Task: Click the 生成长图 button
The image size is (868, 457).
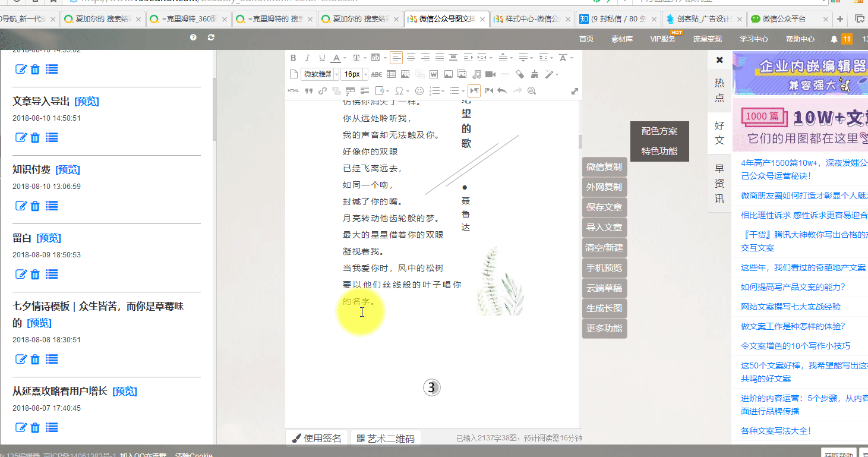Action: 604,308
